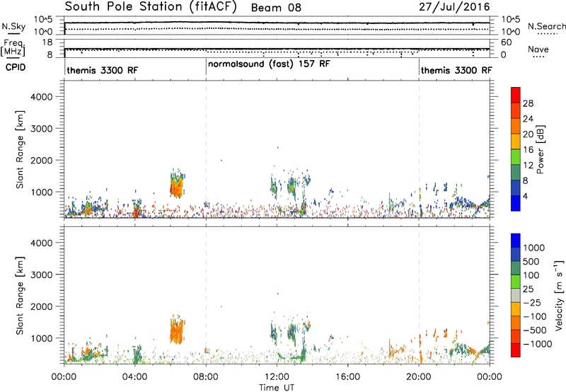This screenshot has height=392, width=566.
Task: Click the '16:00' time axis label
Action: (347, 377)
